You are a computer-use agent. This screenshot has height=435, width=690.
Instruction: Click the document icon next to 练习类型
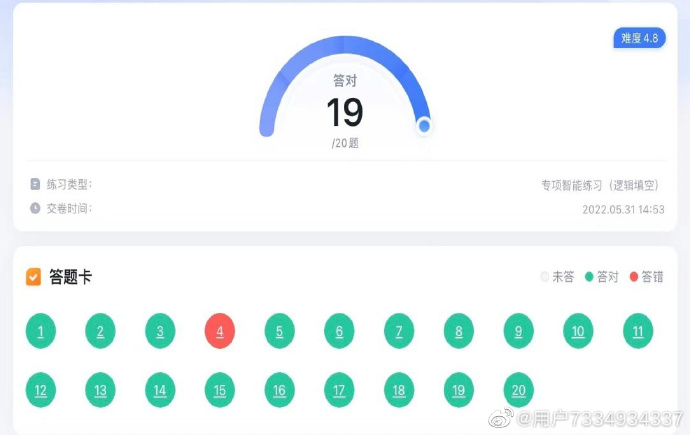pos(35,184)
